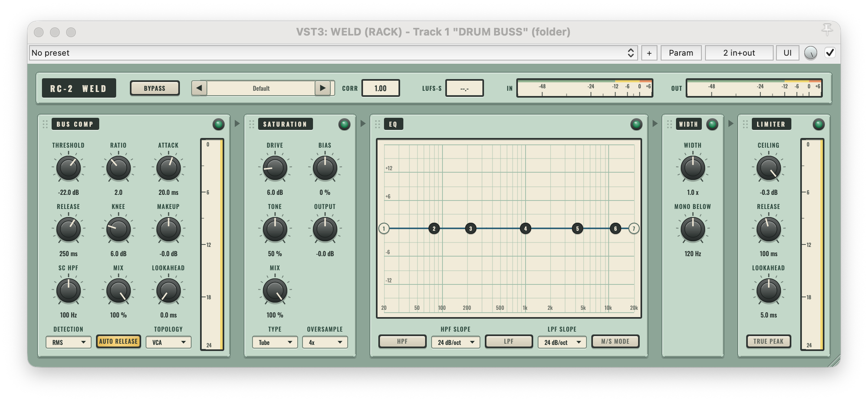Toggle the BUS COMP power LED
The width and height of the screenshot is (868, 401).
[x=218, y=125]
